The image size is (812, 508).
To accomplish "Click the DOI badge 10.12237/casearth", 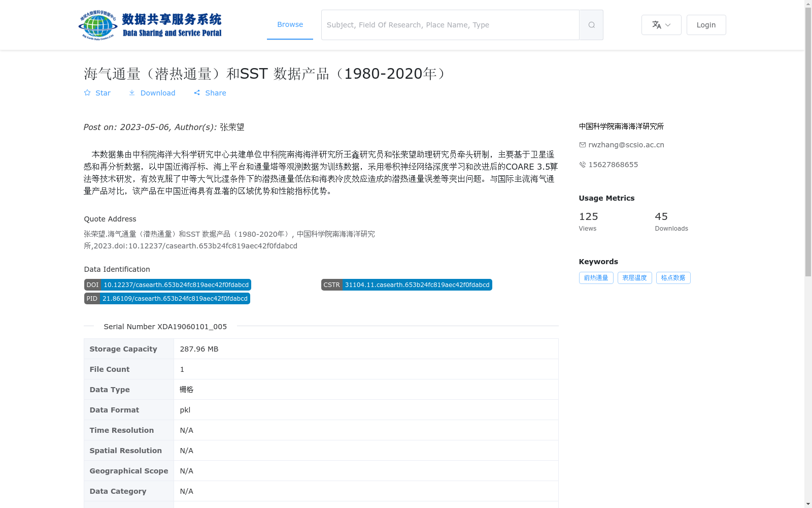I will tap(167, 285).
